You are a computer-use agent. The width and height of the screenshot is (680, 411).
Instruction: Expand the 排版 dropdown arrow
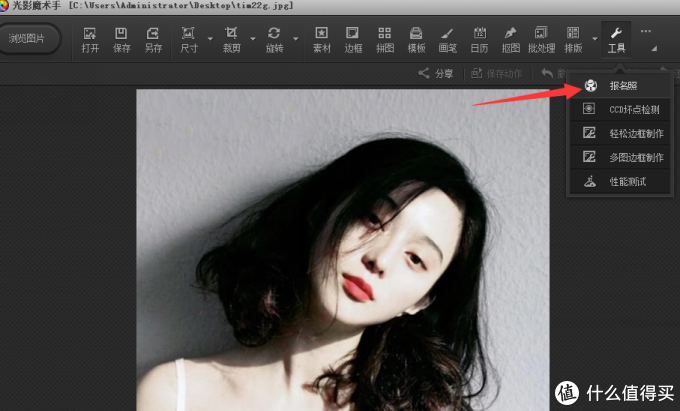point(595,39)
